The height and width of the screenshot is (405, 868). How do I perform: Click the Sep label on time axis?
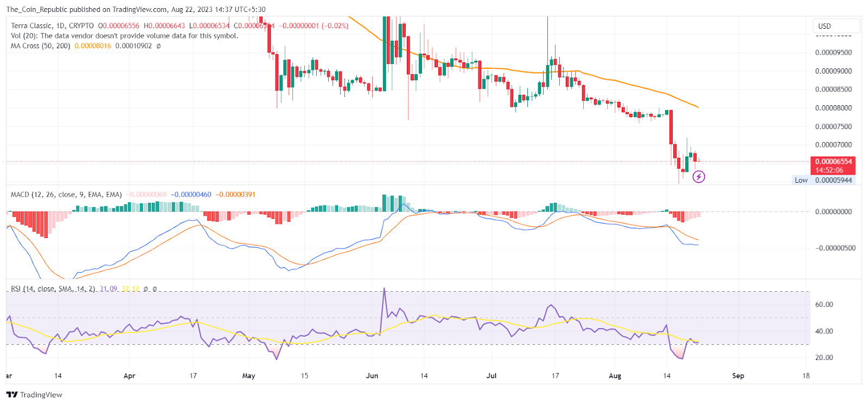[x=738, y=376]
